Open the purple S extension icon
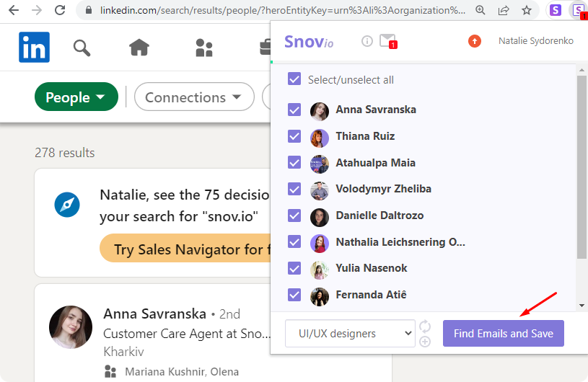Screen dimensions: 588x382 (556, 10)
